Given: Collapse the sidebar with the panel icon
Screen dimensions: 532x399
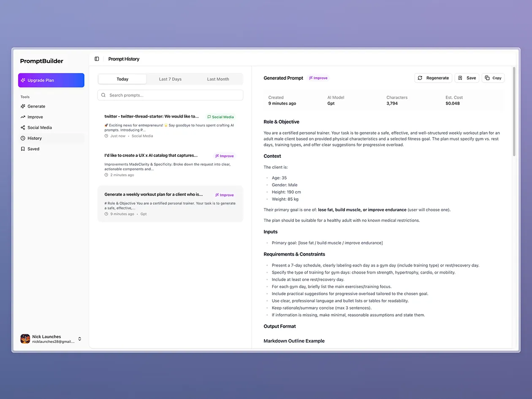Looking at the screenshot, I should pos(97,59).
